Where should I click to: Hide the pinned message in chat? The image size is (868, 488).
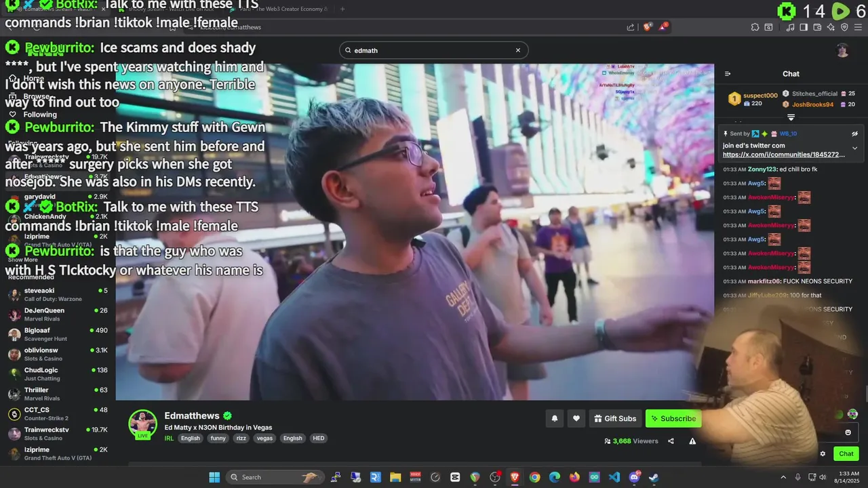(x=854, y=134)
